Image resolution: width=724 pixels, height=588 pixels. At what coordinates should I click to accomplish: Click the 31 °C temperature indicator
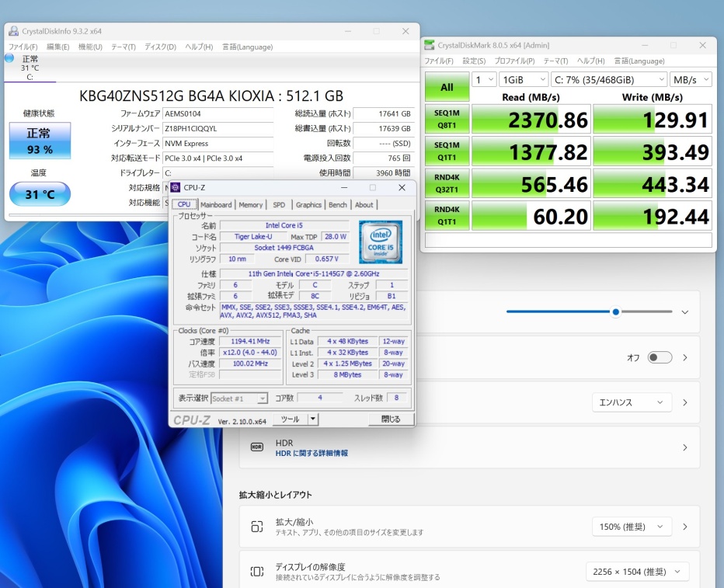coord(40,194)
